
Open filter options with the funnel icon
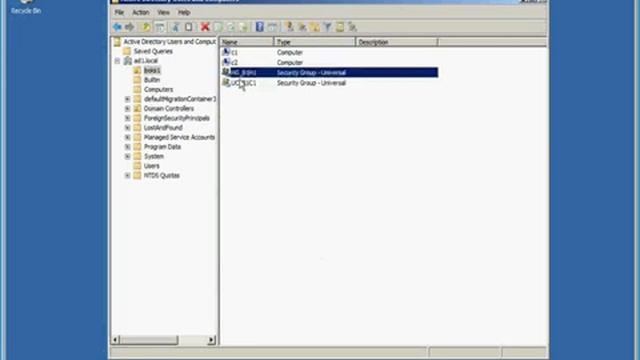(327, 27)
